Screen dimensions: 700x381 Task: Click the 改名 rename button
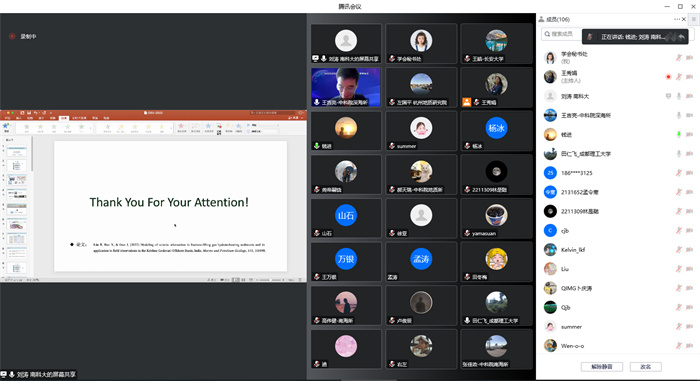[x=645, y=367]
